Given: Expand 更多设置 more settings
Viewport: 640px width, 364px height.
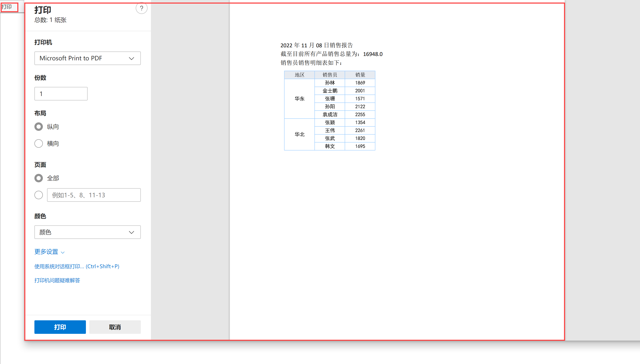Looking at the screenshot, I should pos(46,252).
